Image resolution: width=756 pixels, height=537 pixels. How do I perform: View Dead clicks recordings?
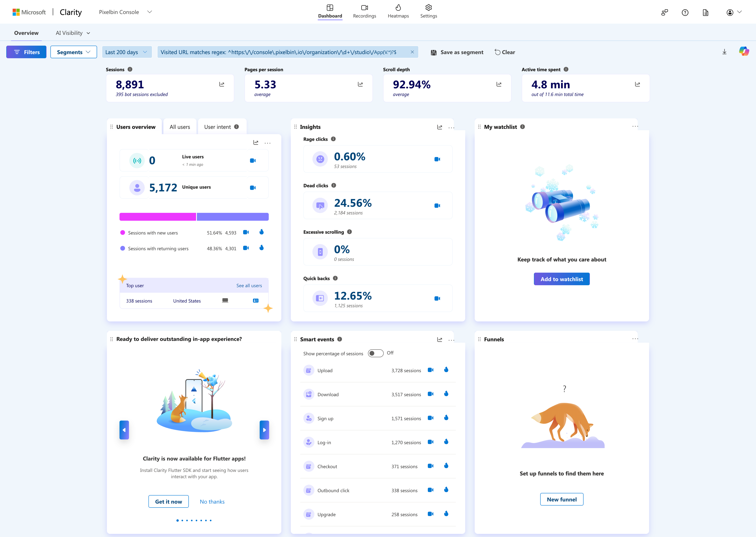click(x=437, y=206)
